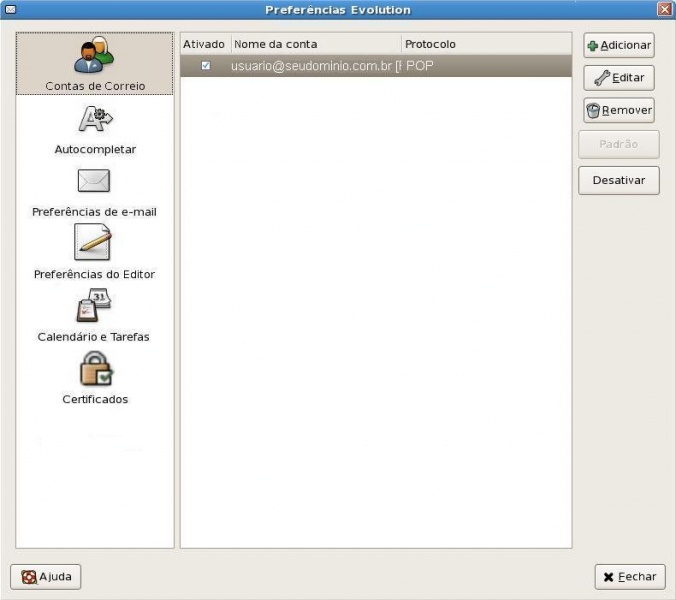Click the Autocompletar label

click(x=95, y=150)
